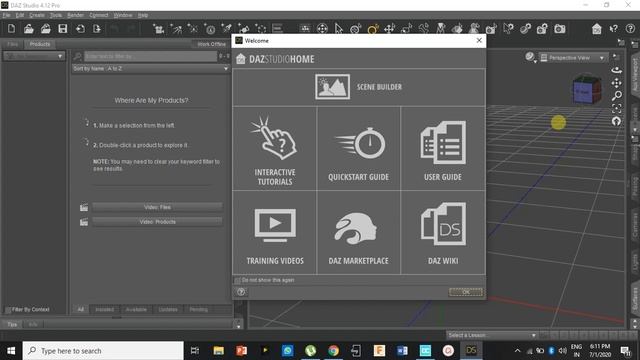Open the category dropdown in Products pane

click(33, 56)
